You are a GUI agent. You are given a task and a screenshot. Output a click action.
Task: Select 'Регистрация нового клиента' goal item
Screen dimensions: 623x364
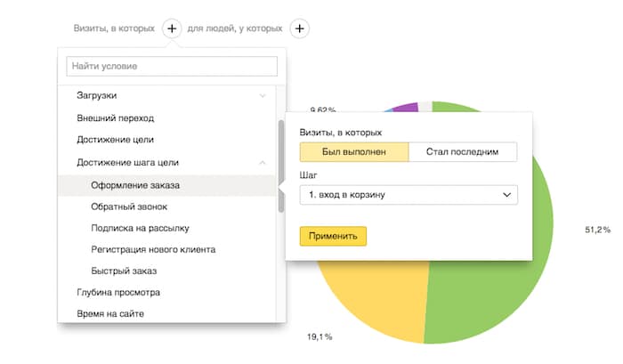(x=153, y=249)
